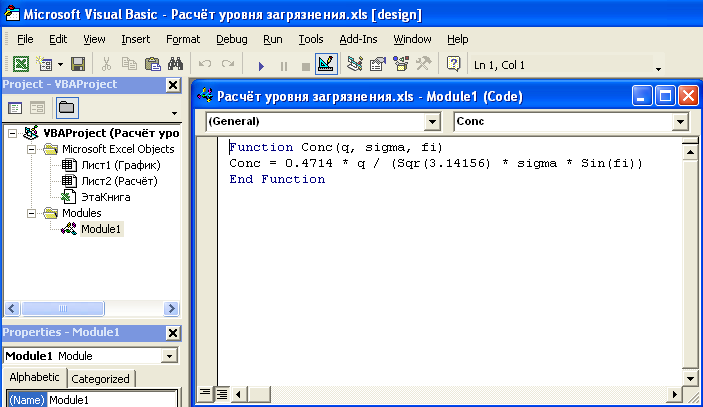Save the workbook with the floppy icon

click(78, 64)
